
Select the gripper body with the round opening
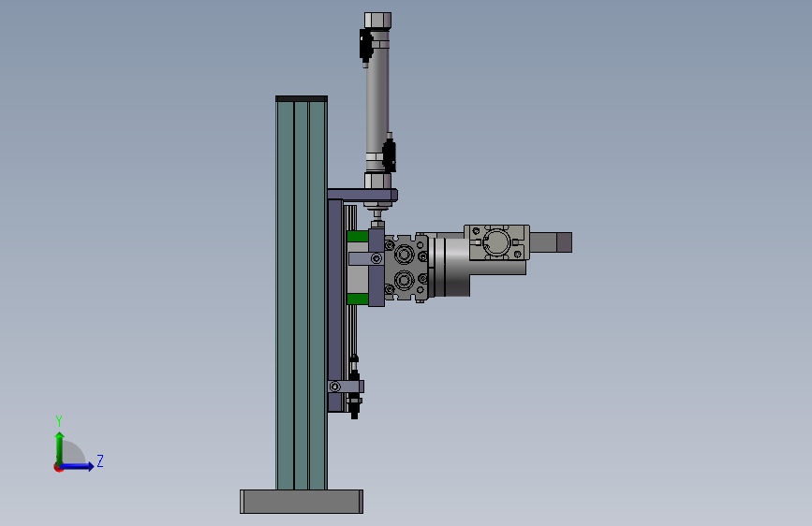[497, 242]
